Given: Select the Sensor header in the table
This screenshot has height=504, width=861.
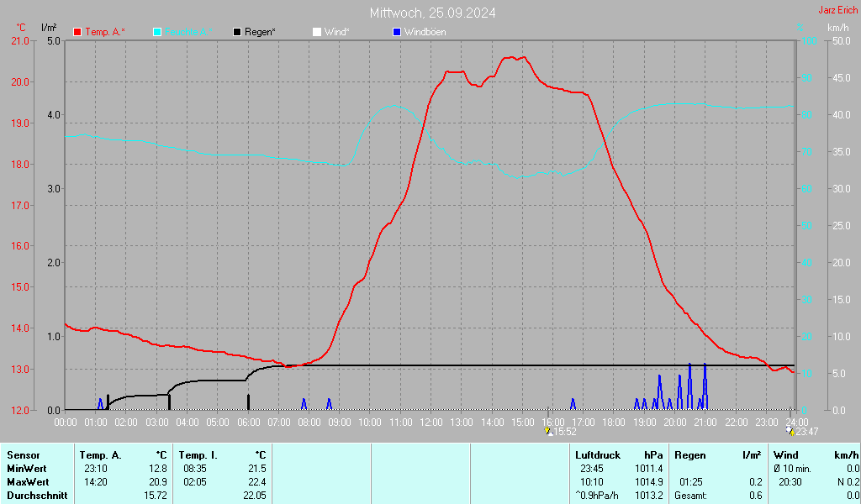Looking at the screenshot, I should [23, 454].
